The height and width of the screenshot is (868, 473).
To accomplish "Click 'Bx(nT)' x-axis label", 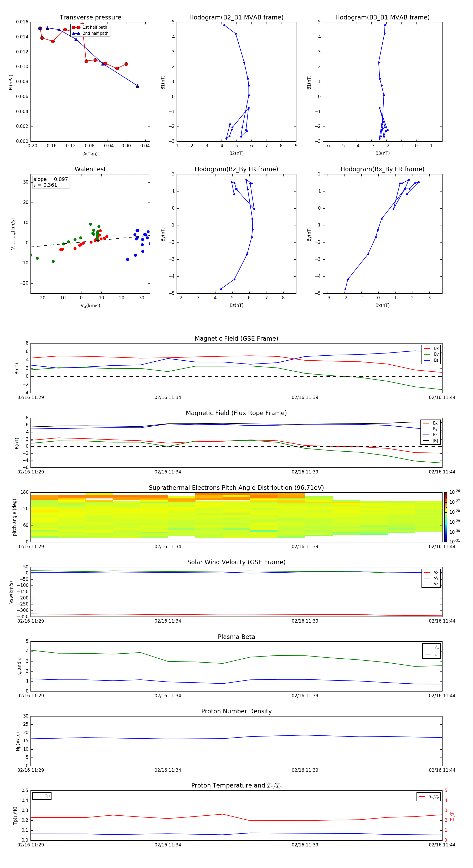I will pyautogui.click(x=382, y=305).
